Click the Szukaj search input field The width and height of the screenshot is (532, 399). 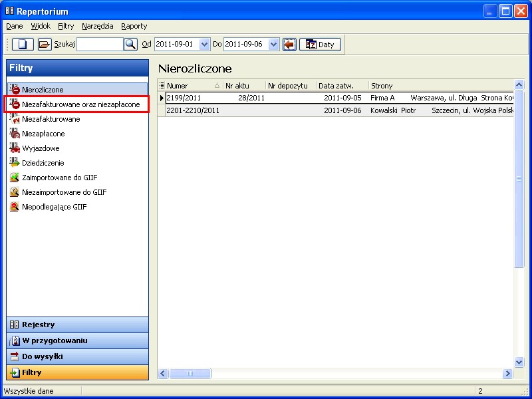100,45
